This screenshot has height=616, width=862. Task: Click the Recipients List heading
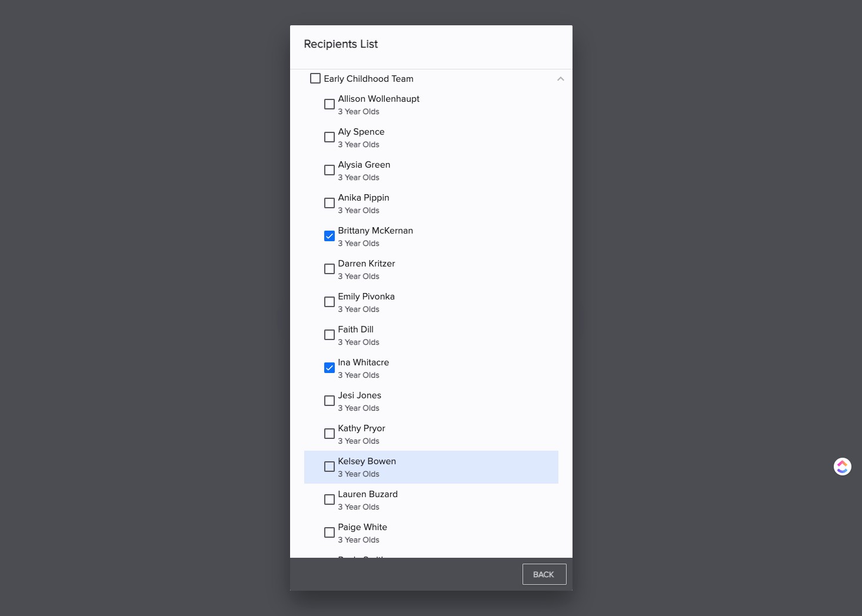341,44
